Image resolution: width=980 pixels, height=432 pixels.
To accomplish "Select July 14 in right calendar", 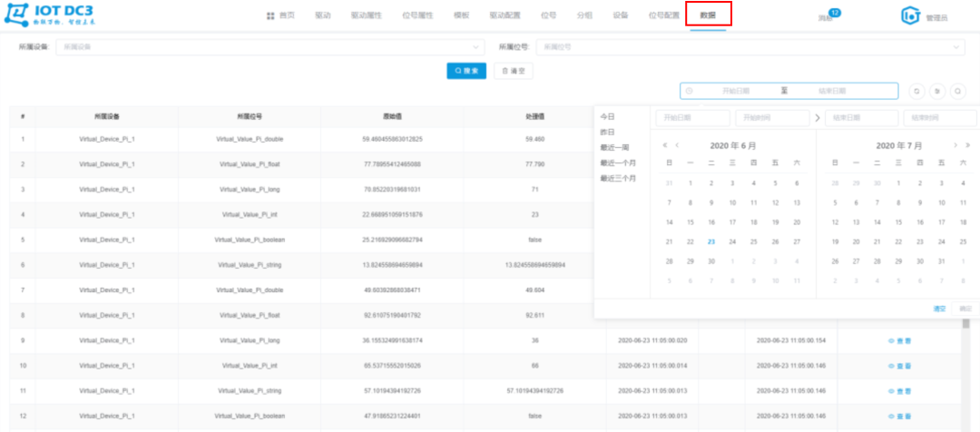I will [x=877, y=222].
